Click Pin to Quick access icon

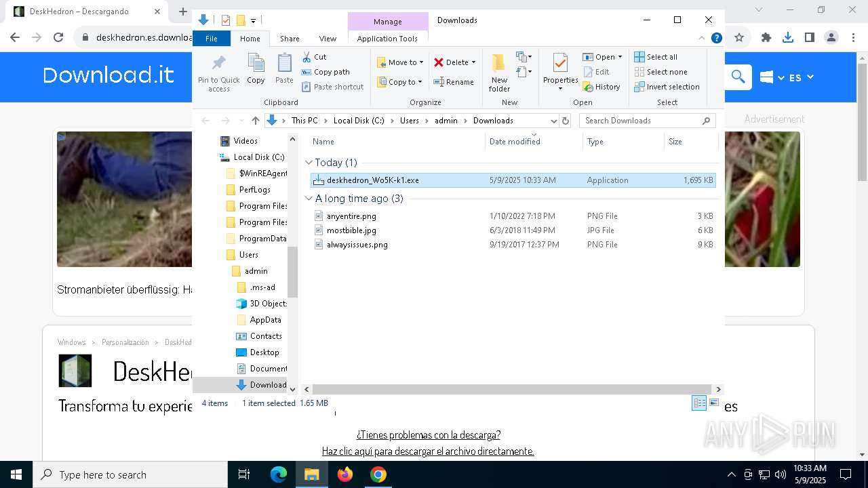(218, 73)
